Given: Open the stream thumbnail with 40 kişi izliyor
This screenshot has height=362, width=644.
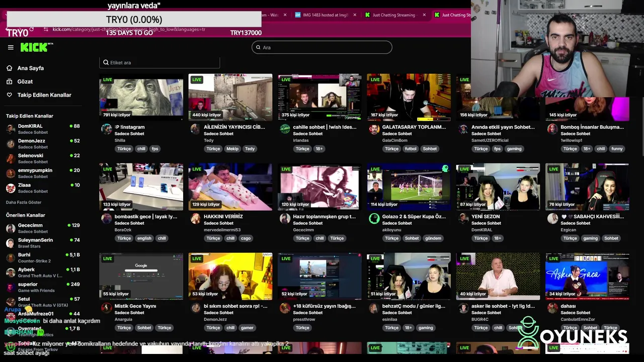Looking at the screenshot, I should [498, 276].
